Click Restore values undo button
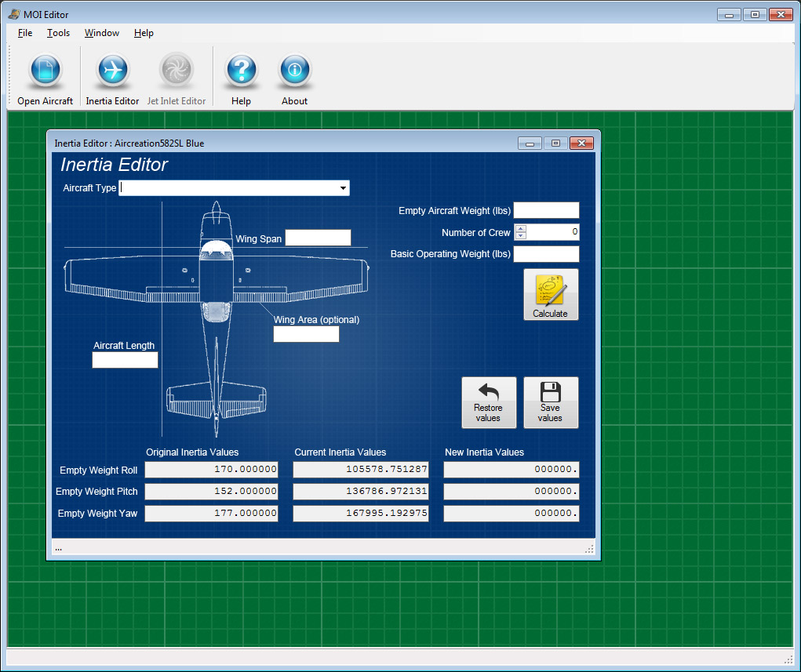The image size is (801, 672). click(x=488, y=402)
